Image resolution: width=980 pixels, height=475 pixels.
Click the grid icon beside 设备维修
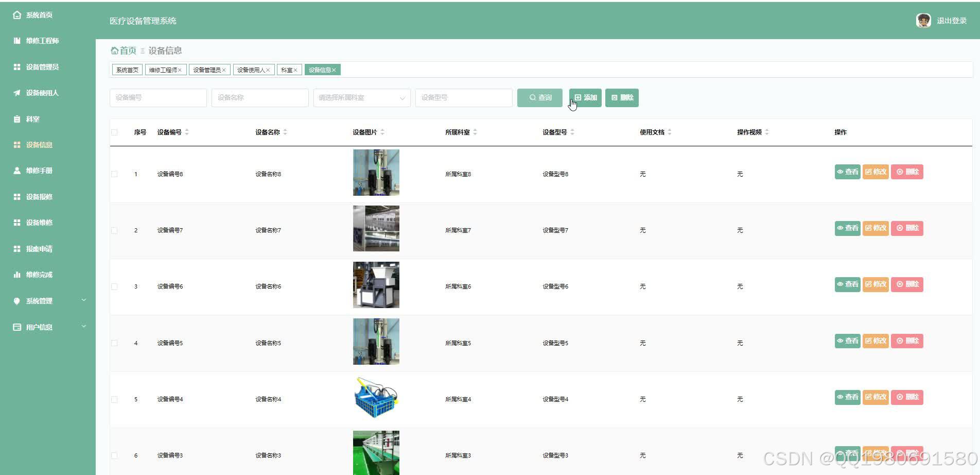coord(17,223)
